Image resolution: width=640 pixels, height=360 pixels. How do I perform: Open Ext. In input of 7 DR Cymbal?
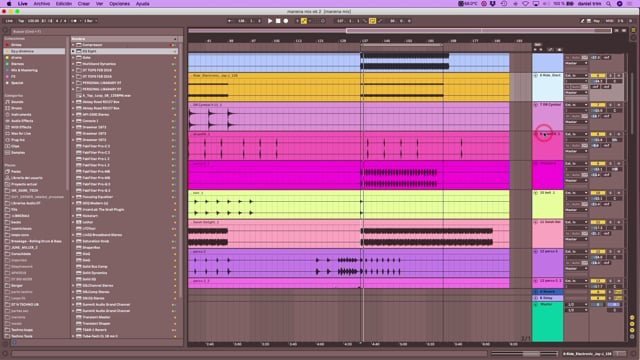coord(576,105)
